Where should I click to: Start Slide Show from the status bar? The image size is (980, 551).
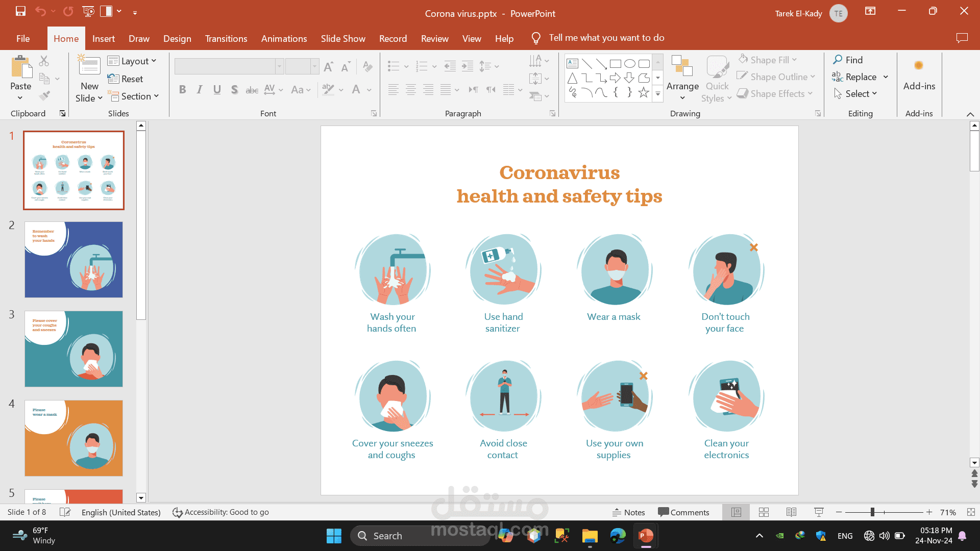819,512
